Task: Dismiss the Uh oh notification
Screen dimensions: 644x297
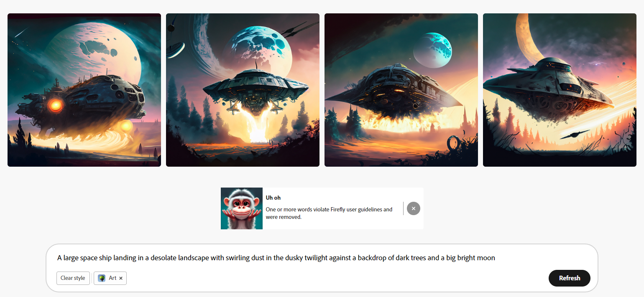Action: tap(413, 208)
